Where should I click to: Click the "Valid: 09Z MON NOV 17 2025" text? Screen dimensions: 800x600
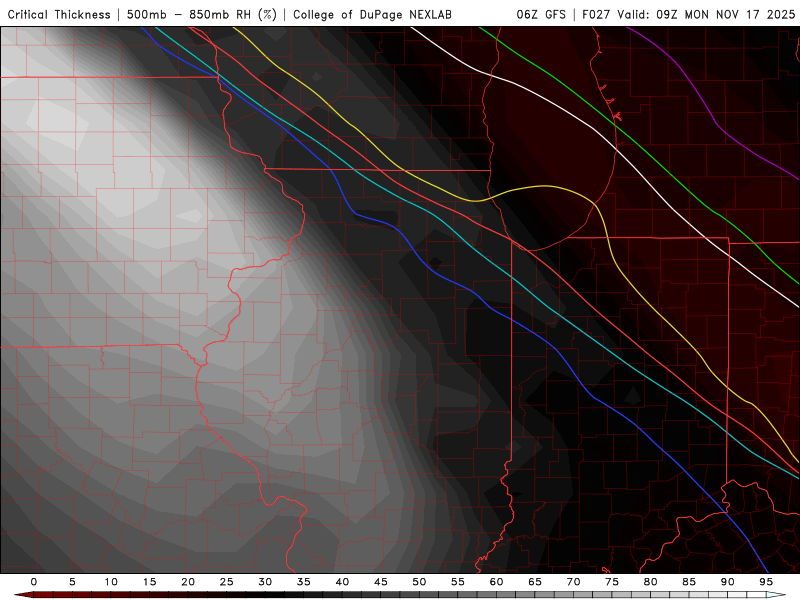point(706,14)
